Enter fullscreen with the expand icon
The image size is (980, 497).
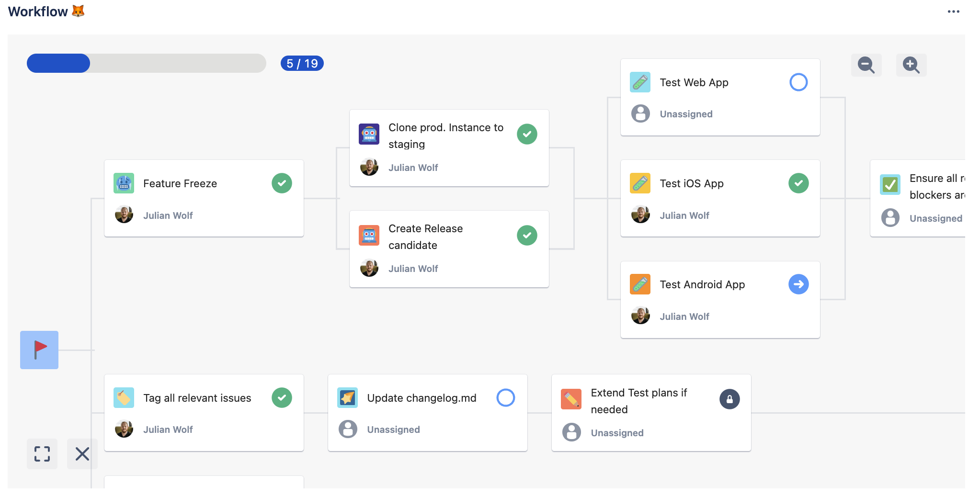[x=42, y=453]
